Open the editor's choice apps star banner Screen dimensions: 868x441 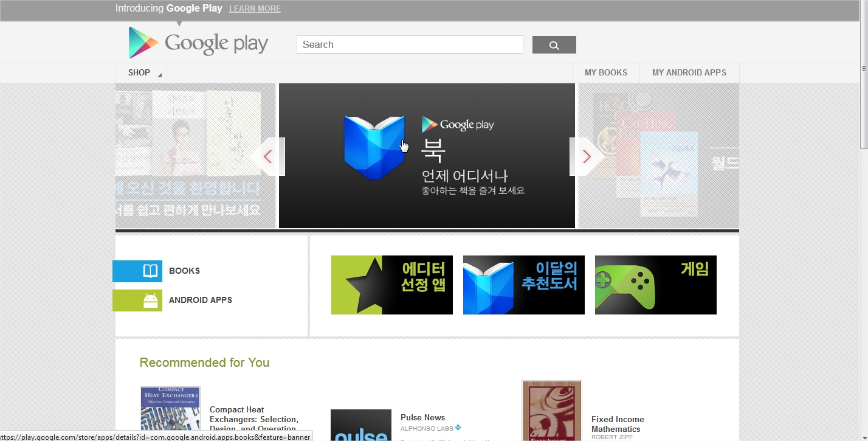click(392, 285)
